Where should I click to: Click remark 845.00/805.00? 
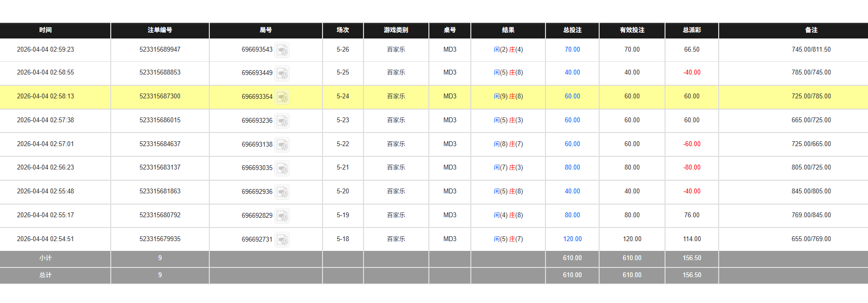point(811,191)
